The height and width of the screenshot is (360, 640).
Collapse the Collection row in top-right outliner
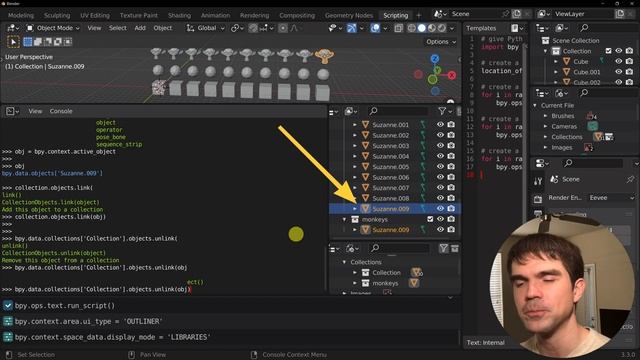[545, 51]
